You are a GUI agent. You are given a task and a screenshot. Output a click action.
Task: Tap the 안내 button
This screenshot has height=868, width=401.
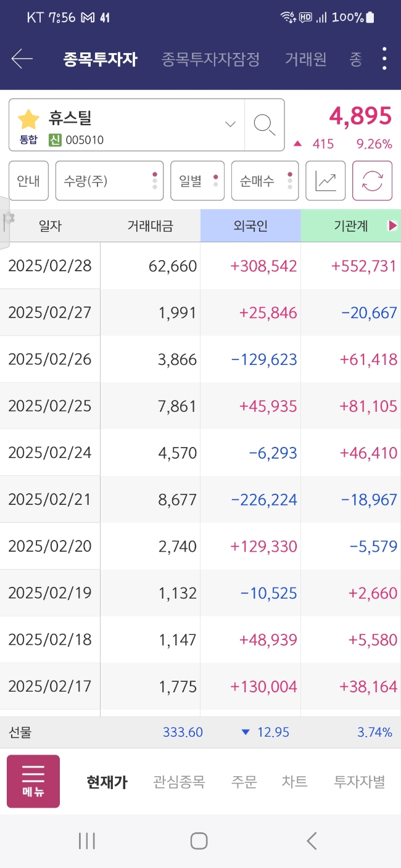[x=28, y=181]
